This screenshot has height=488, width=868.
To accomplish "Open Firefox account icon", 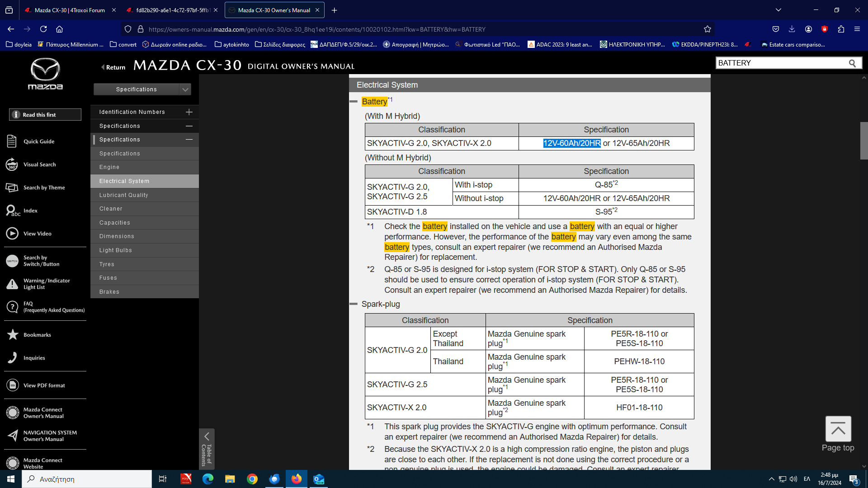I will click(x=808, y=29).
